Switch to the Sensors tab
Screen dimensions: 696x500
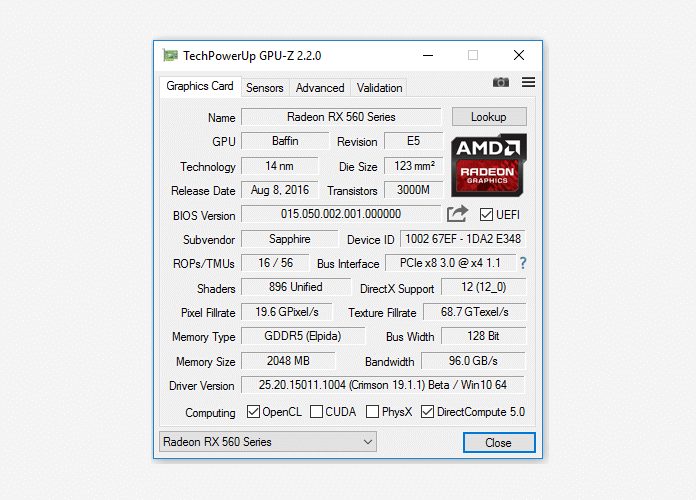coord(265,88)
